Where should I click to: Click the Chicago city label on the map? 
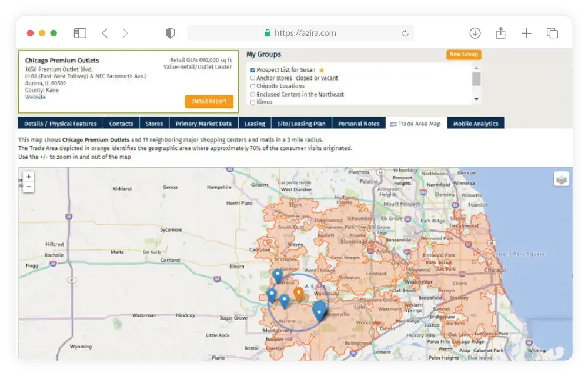point(495,270)
